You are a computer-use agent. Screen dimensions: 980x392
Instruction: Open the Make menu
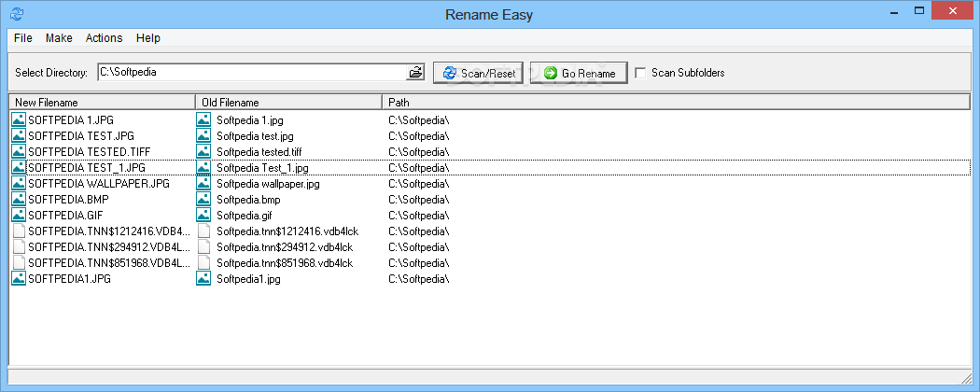coord(59,38)
